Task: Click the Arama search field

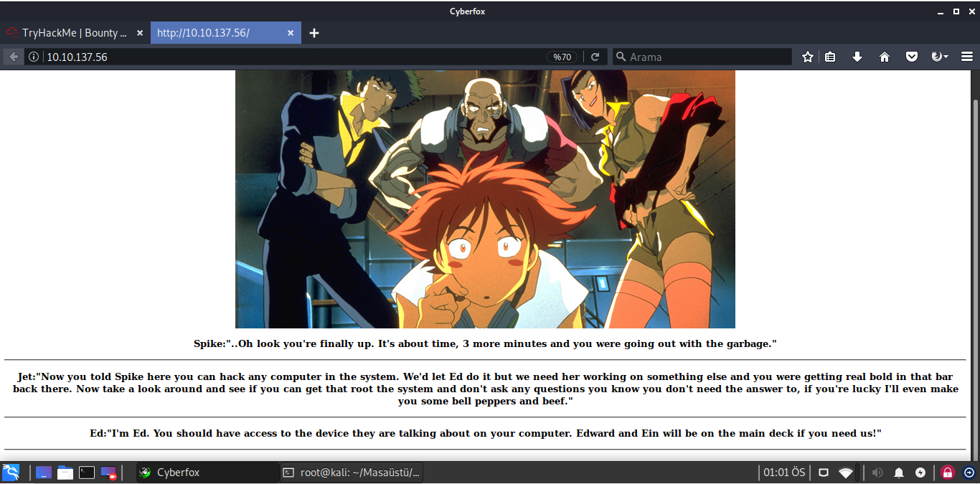Action: (x=702, y=57)
